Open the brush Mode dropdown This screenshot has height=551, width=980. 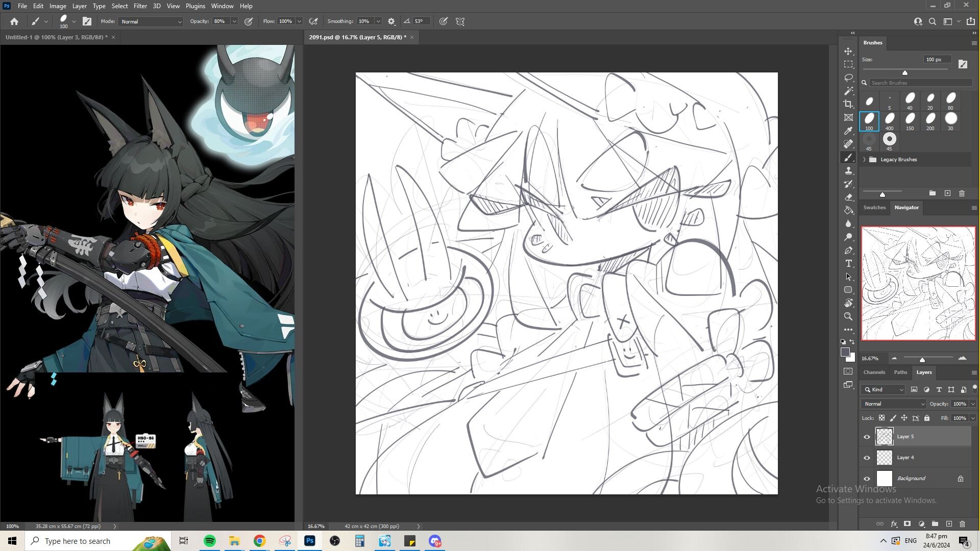(x=151, y=21)
